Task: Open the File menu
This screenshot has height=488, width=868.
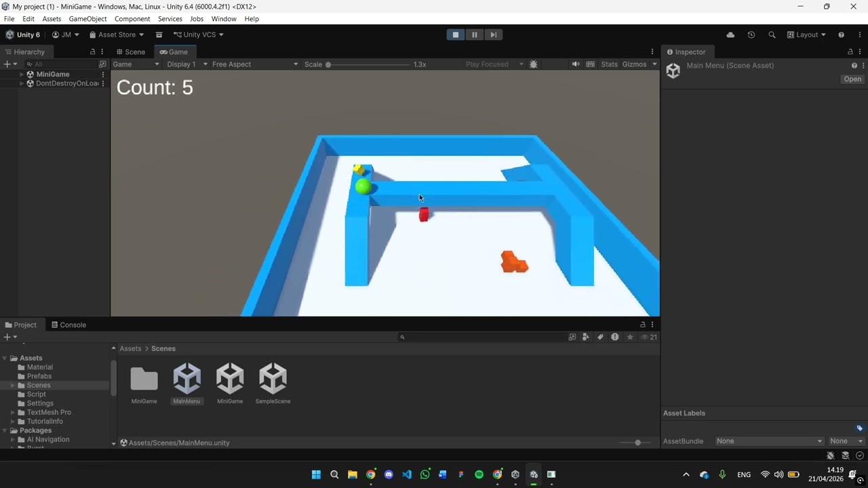Action: tap(9, 19)
